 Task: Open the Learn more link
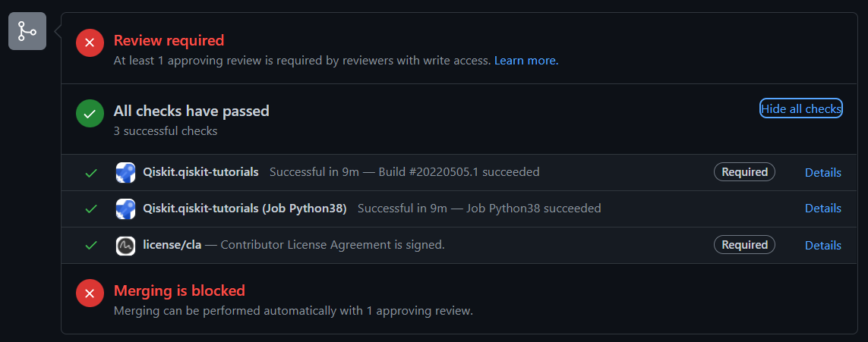click(x=526, y=61)
